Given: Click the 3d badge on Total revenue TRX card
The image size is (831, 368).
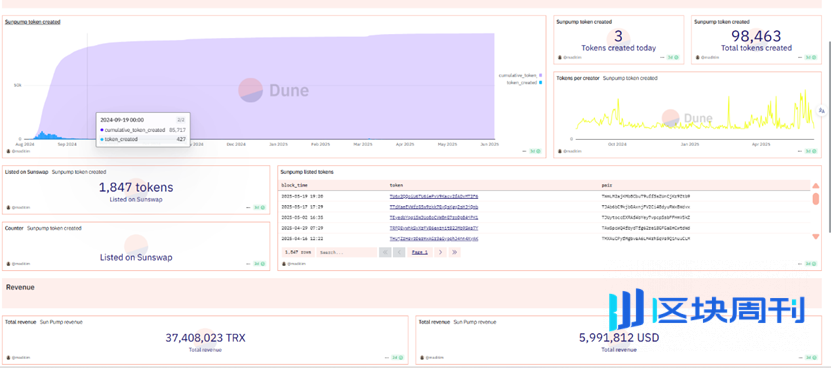Looking at the screenshot, I should (397, 357).
